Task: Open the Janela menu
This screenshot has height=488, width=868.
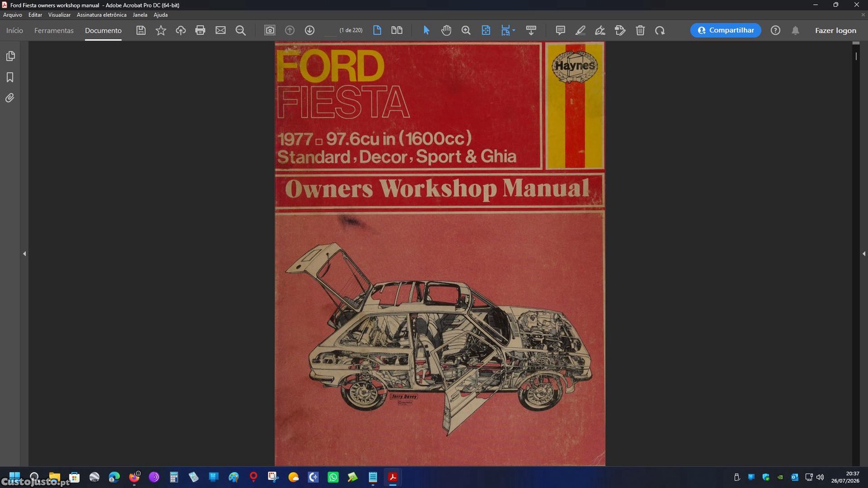Action: 140,15
